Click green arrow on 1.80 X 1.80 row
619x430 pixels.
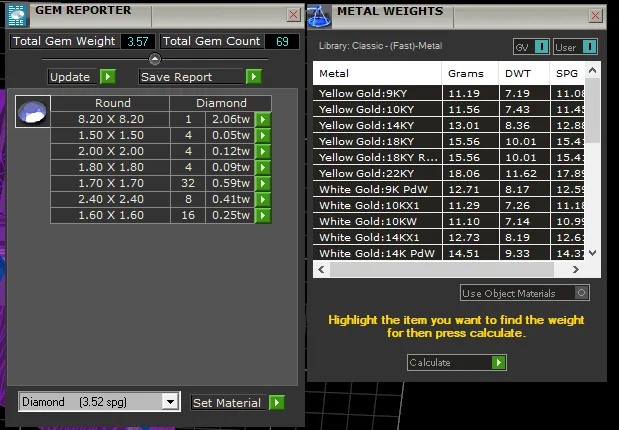[x=263, y=167]
